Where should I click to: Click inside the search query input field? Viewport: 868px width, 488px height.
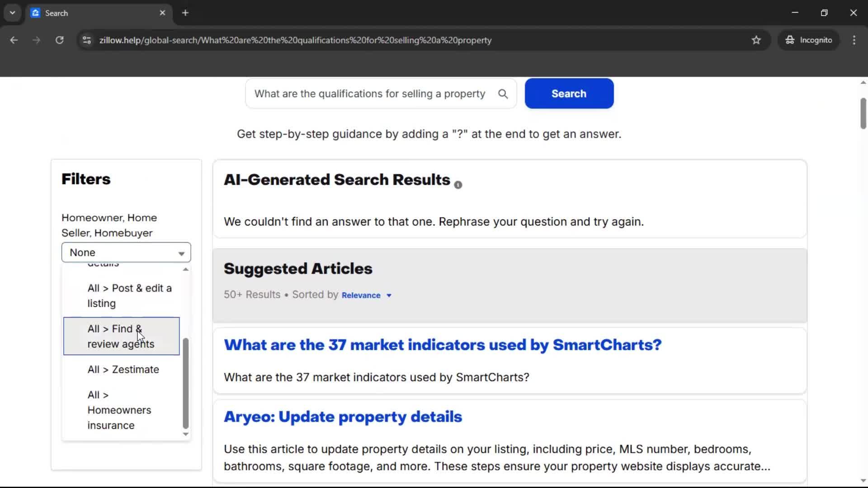click(371, 94)
